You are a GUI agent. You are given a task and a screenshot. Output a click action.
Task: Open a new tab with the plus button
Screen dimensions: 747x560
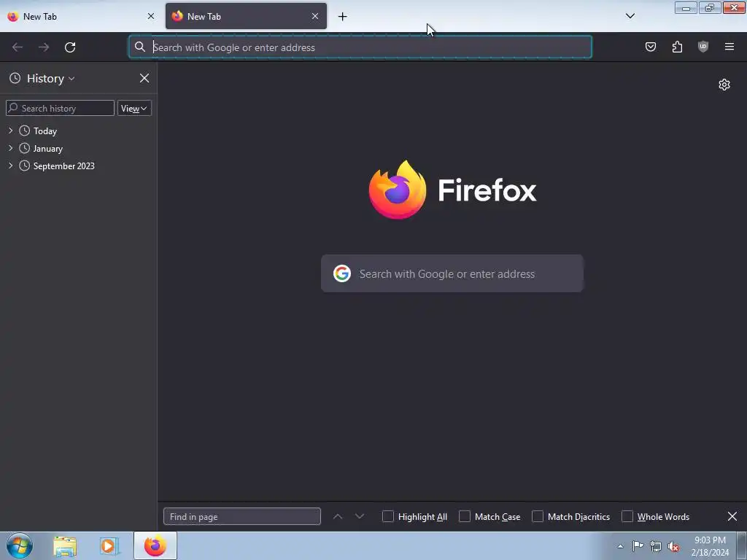(x=343, y=17)
